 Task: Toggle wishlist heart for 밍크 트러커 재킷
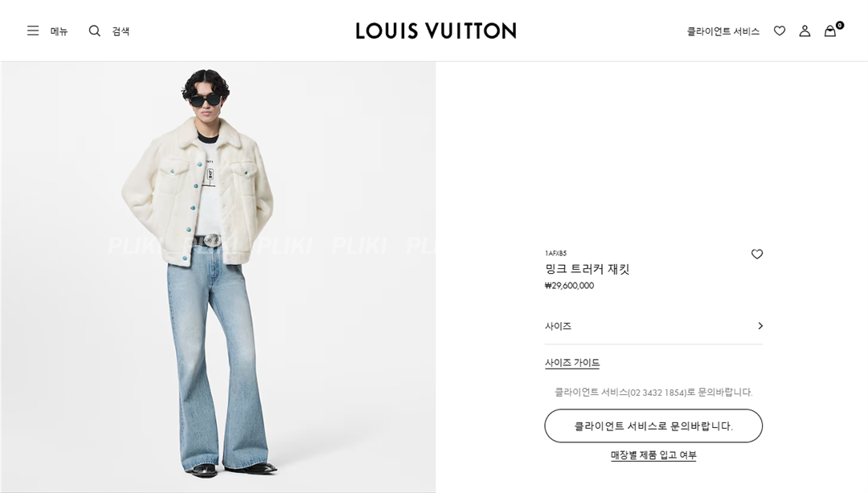click(x=757, y=254)
